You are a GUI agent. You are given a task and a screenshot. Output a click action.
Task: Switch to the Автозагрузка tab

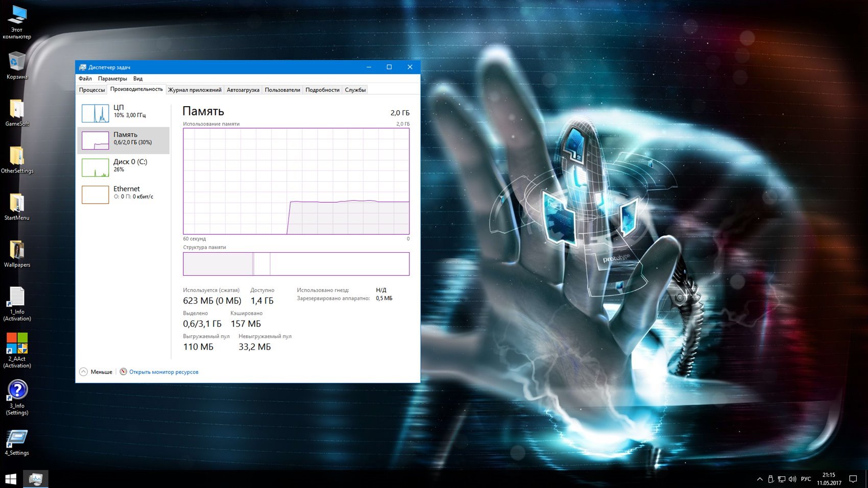(x=243, y=90)
